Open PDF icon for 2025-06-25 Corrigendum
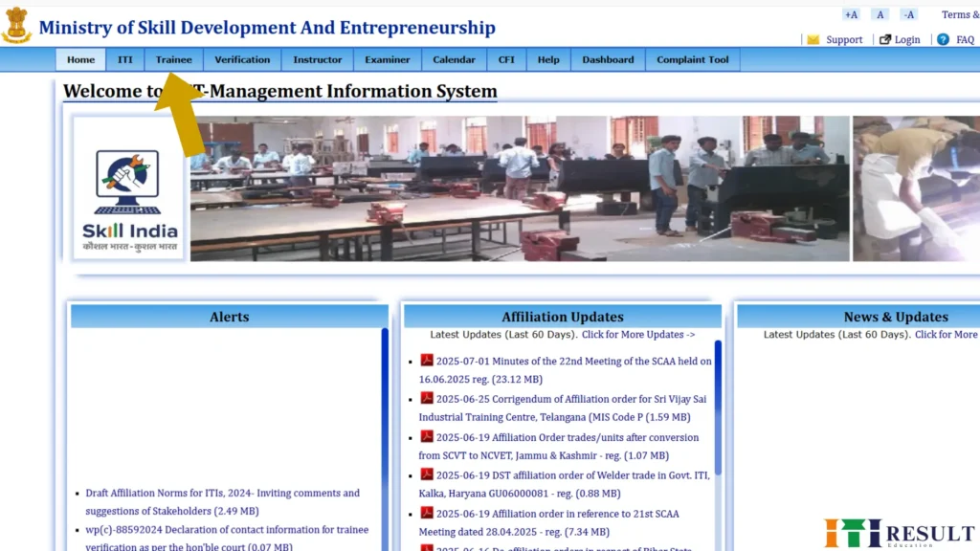 (x=426, y=398)
